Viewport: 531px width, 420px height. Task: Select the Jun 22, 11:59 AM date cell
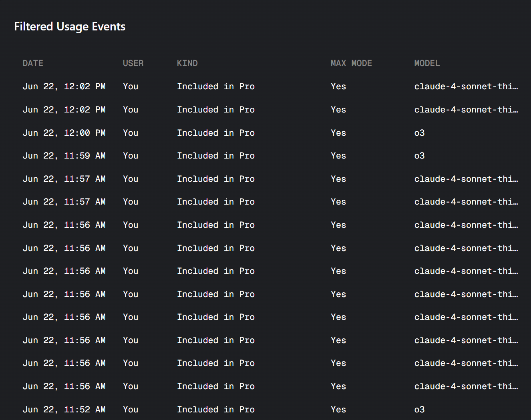coord(64,156)
